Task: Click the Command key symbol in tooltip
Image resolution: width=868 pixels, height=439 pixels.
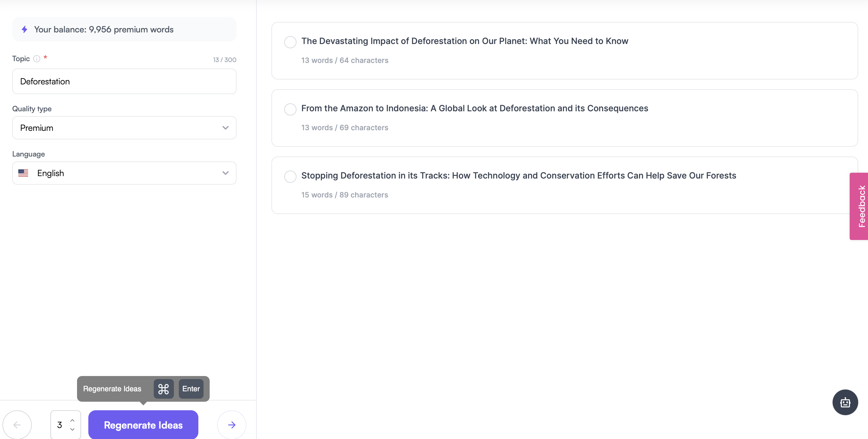Action: (164, 389)
